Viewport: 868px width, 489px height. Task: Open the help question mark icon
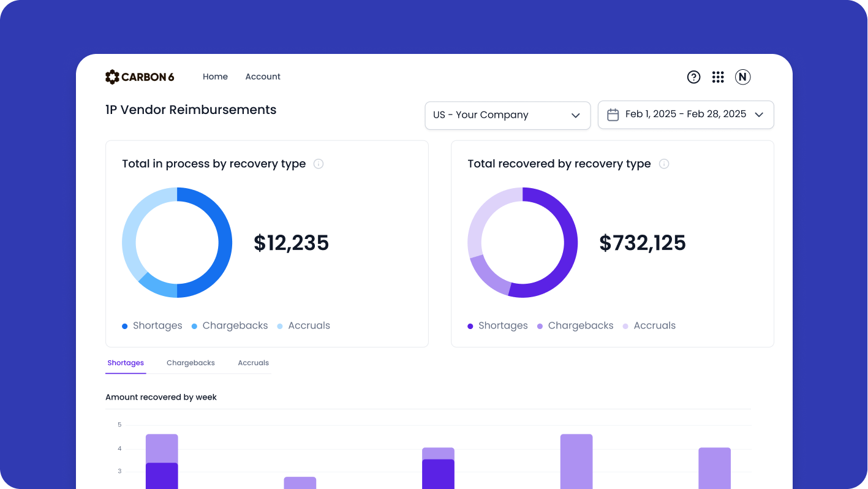pyautogui.click(x=693, y=77)
